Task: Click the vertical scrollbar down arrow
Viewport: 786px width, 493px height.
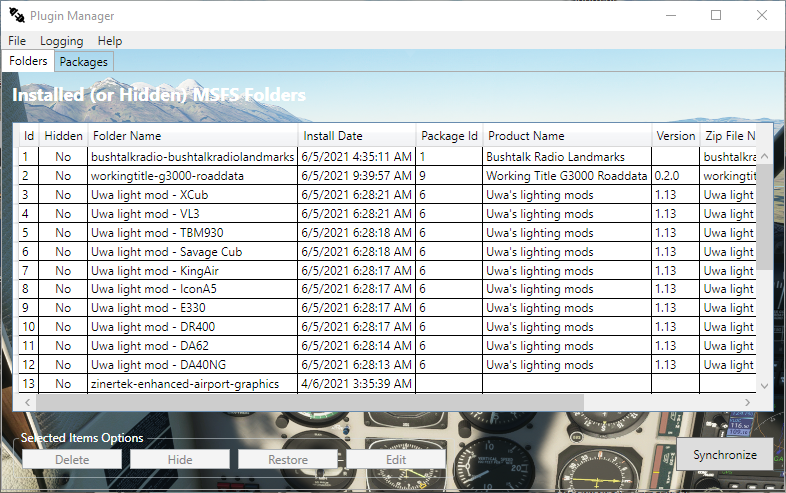Action: click(764, 386)
